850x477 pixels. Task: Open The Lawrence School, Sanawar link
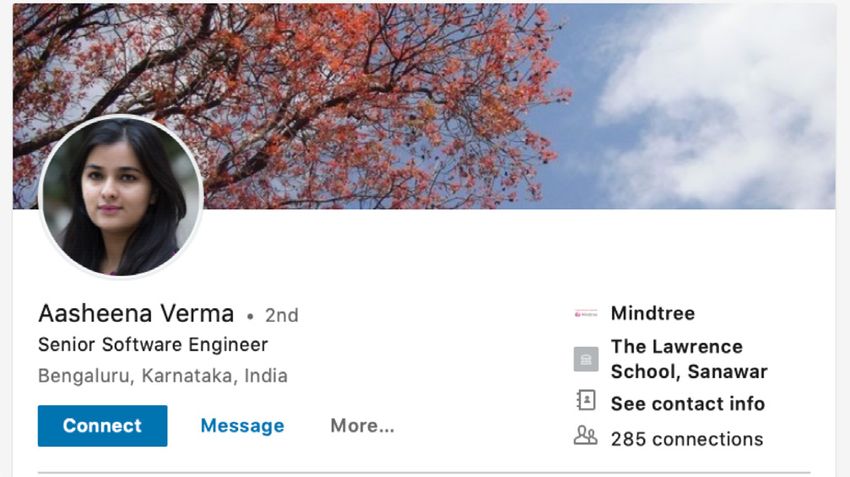click(x=689, y=359)
